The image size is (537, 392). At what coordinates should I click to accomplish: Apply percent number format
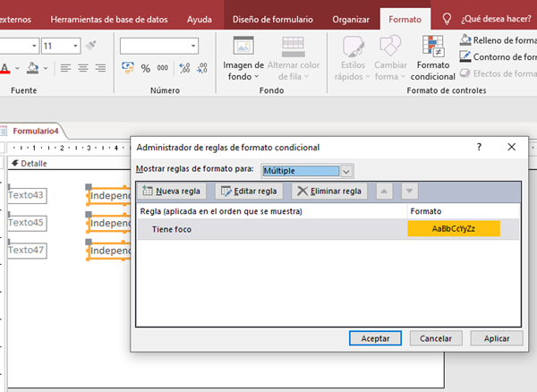pyautogui.click(x=146, y=68)
